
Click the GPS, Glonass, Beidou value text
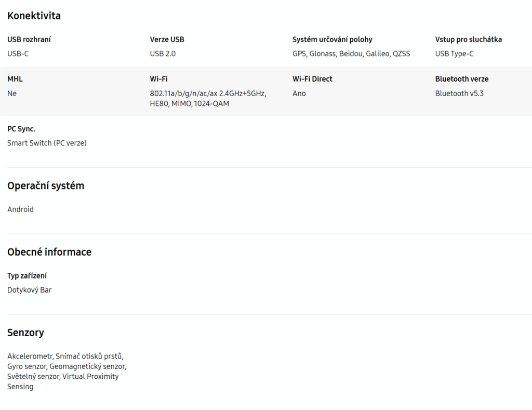[x=351, y=54]
